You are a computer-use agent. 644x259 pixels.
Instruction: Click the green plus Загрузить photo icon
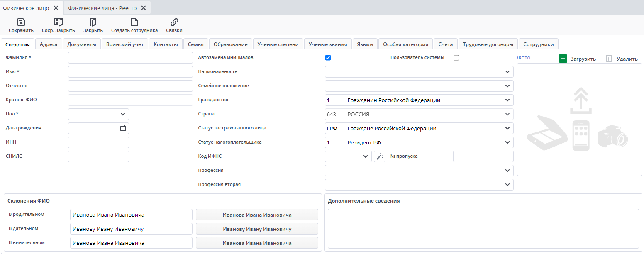[563, 59]
